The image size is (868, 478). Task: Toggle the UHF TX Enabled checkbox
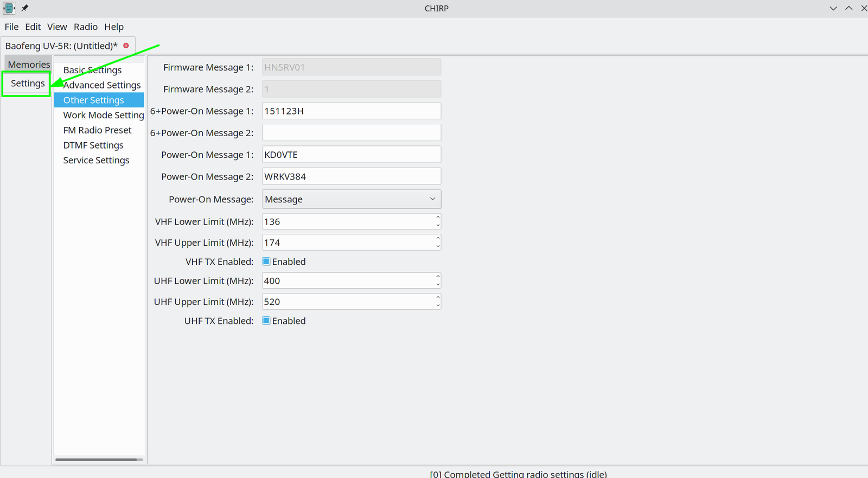click(266, 321)
